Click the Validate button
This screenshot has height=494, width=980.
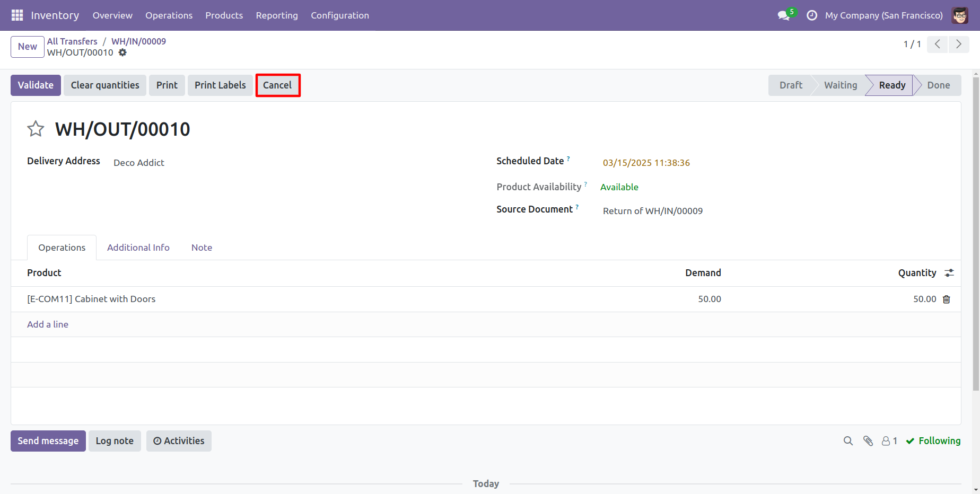(36, 85)
